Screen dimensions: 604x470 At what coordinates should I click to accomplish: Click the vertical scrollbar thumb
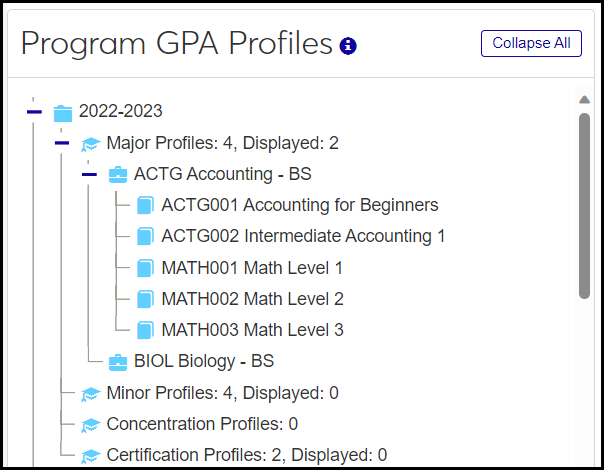tap(584, 205)
